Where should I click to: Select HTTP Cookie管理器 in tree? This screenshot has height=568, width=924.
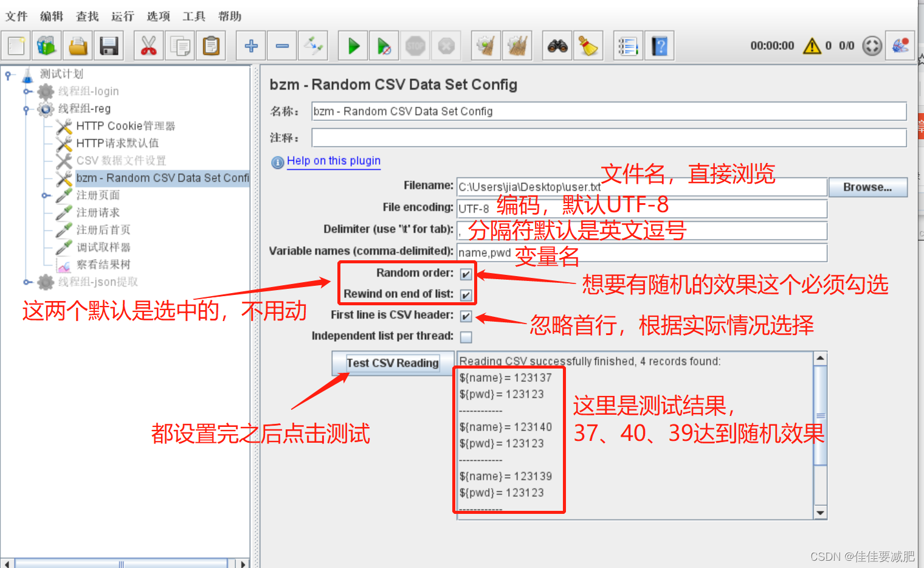pos(126,126)
